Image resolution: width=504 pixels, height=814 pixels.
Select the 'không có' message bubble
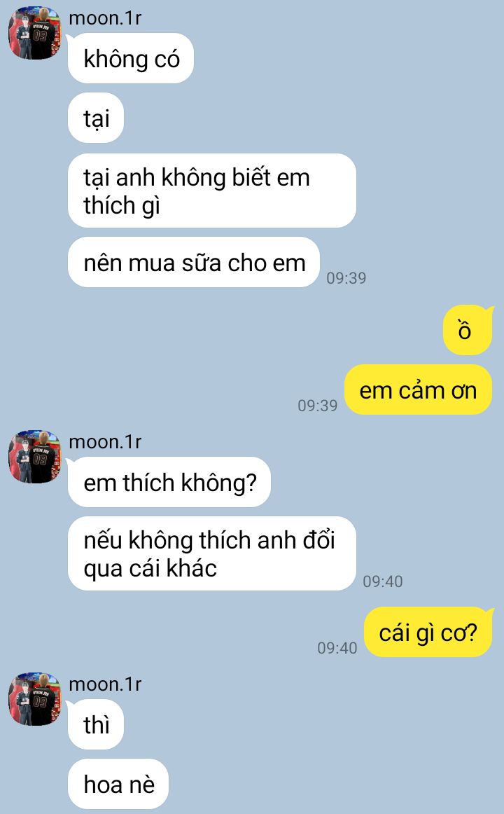point(131,58)
